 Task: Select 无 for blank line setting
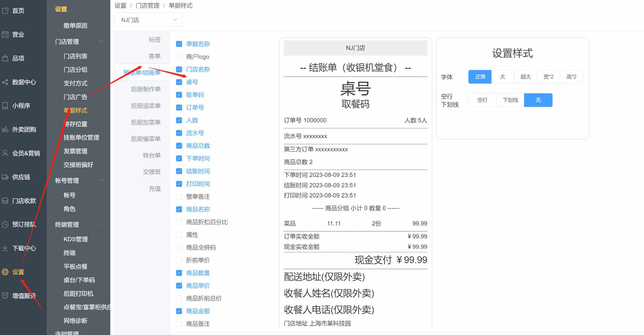click(x=538, y=100)
